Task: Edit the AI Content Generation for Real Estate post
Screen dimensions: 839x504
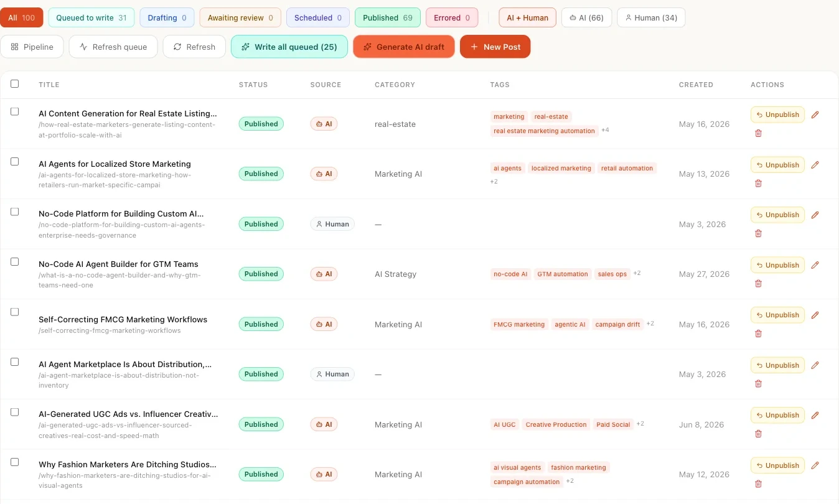Action: tap(815, 114)
